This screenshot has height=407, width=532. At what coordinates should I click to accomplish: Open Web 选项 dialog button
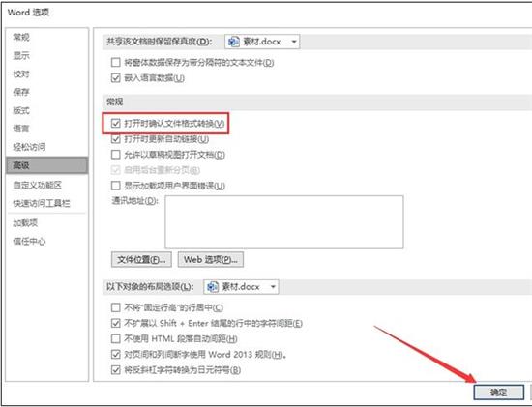pos(210,259)
